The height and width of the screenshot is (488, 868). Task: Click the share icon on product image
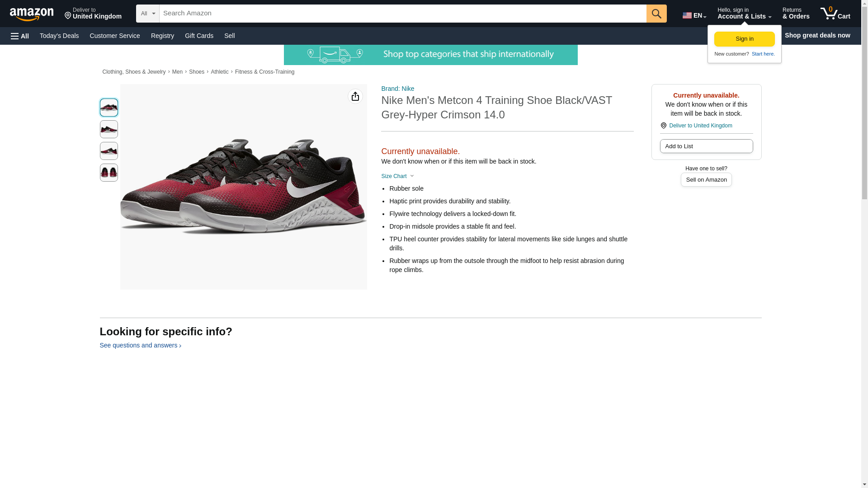[355, 96]
